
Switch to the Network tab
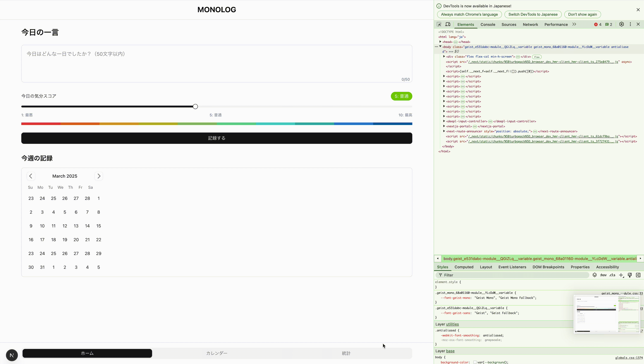[x=530, y=24]
